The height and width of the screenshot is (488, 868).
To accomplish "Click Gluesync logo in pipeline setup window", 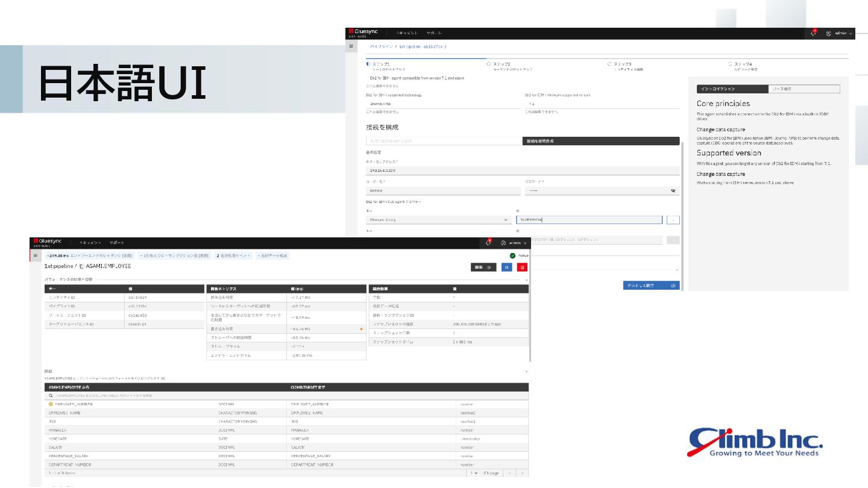I will (363, 33).
